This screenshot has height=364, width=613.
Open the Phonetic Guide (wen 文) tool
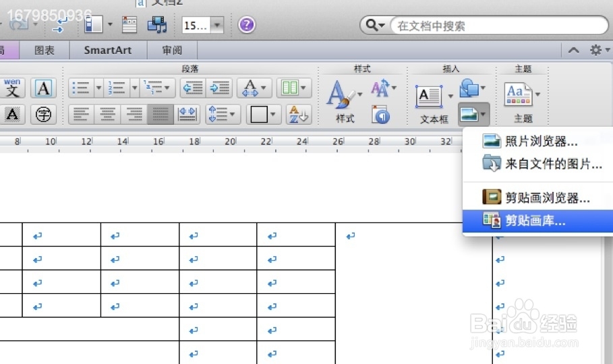12,88
